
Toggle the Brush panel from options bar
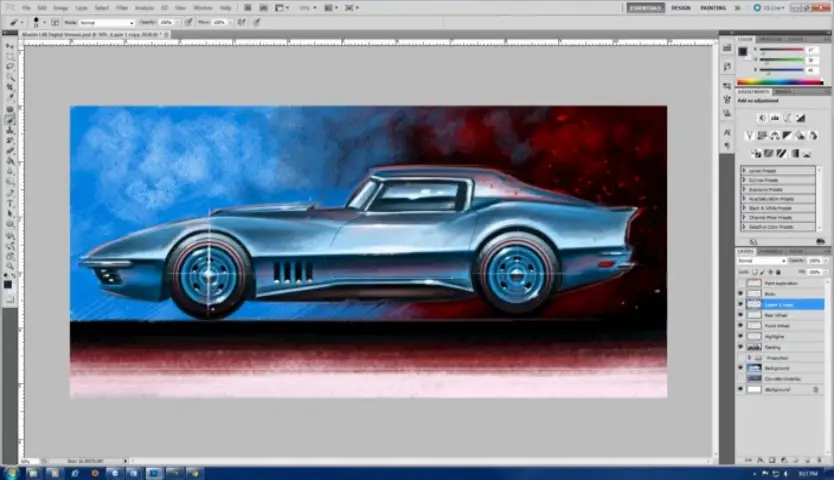[x=55, y=22]
